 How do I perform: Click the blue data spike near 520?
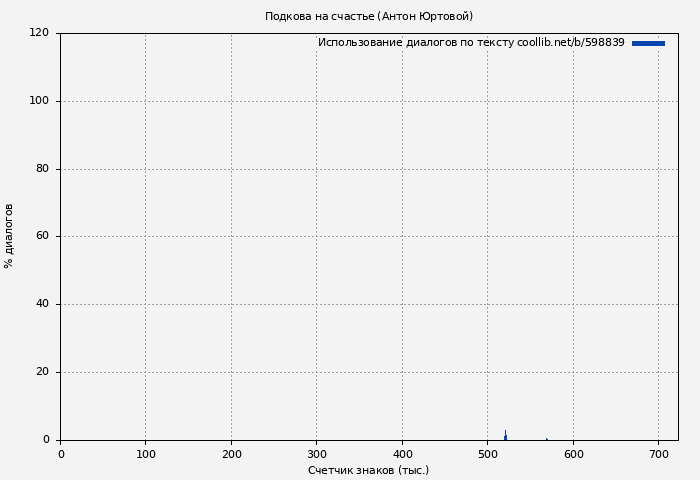[505, 436]
